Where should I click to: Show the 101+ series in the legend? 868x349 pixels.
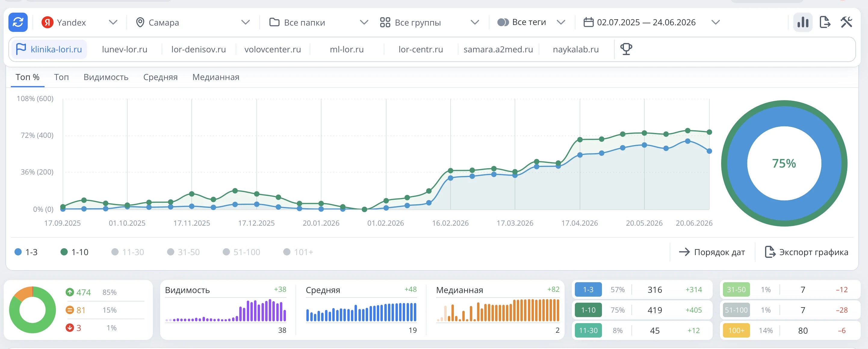(x=298, y=252)
